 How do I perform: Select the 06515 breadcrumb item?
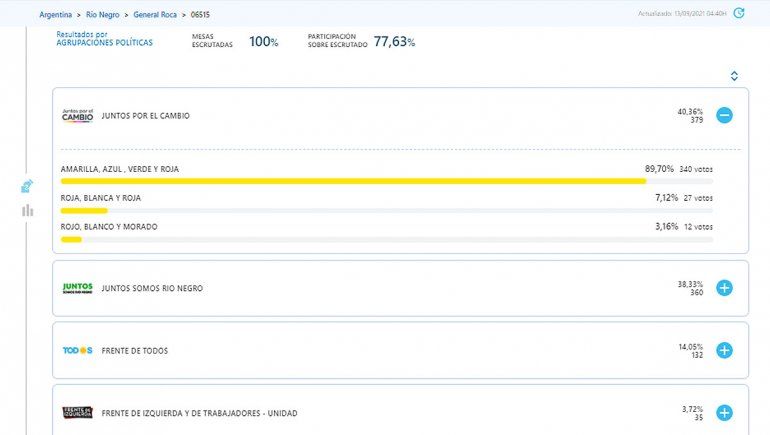(200, 15)
